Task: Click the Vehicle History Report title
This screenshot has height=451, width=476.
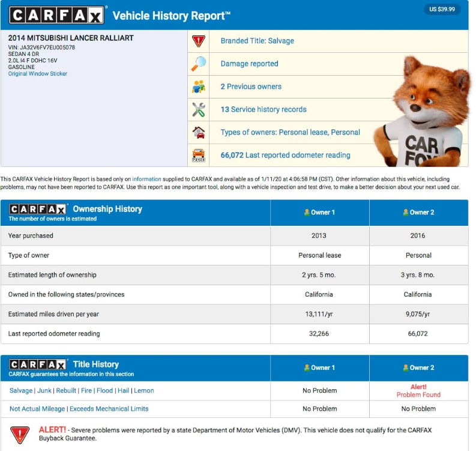Action: pos(172,16)
